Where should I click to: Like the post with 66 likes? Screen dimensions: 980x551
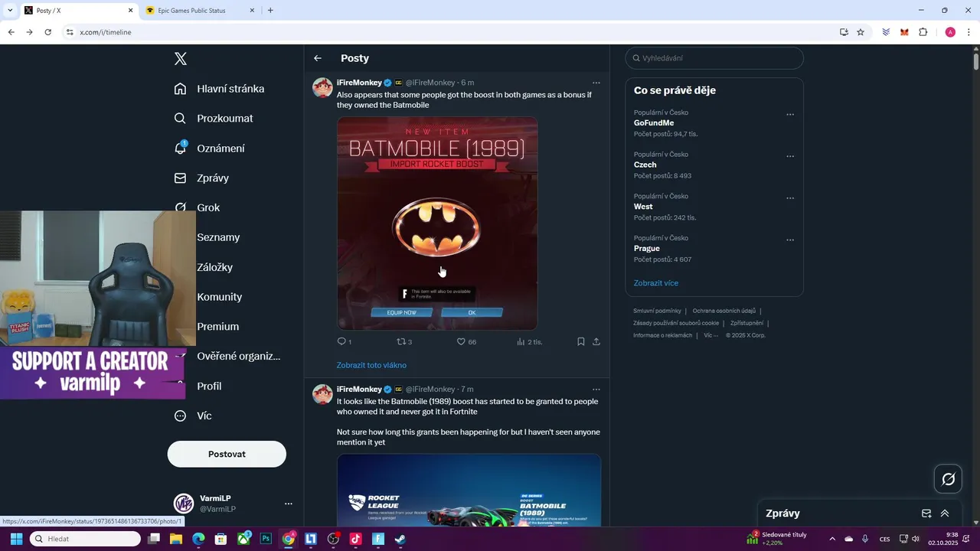click(461, 341)
